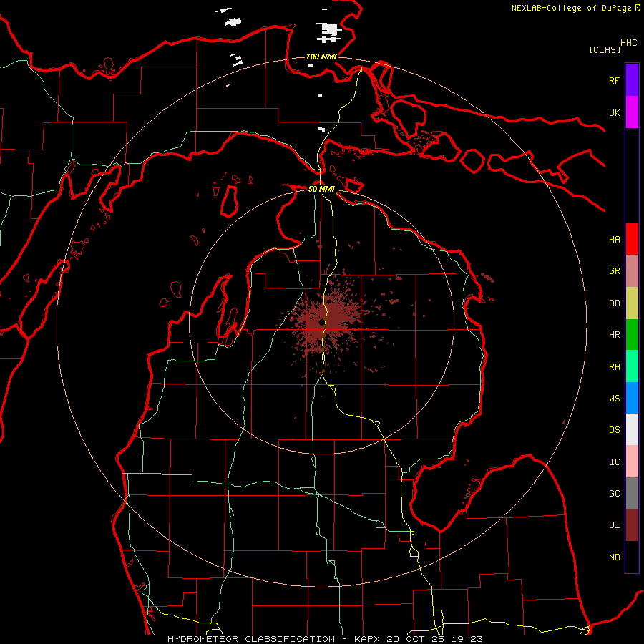Click the DS white legend swatch

632,429
